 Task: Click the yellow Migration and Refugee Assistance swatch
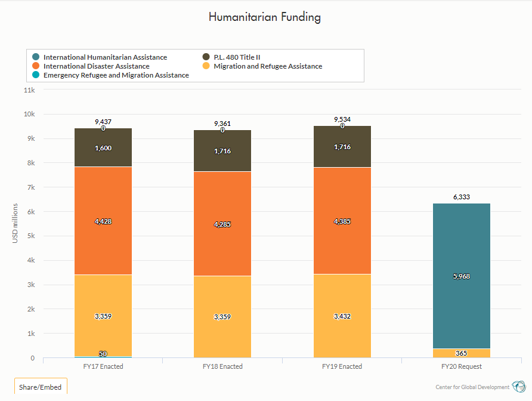pos(207,66)
